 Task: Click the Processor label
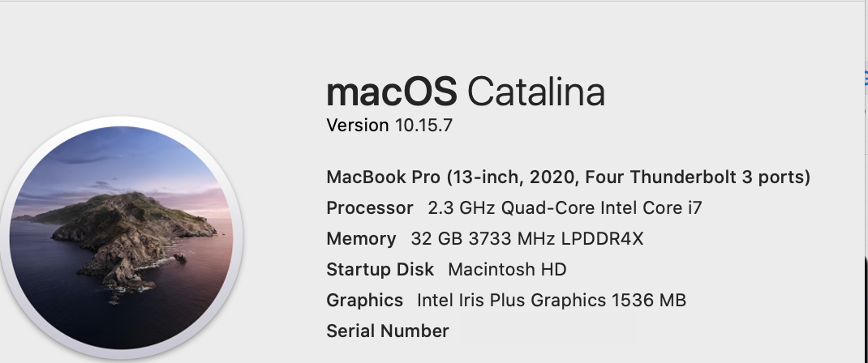tap(370, 208)
